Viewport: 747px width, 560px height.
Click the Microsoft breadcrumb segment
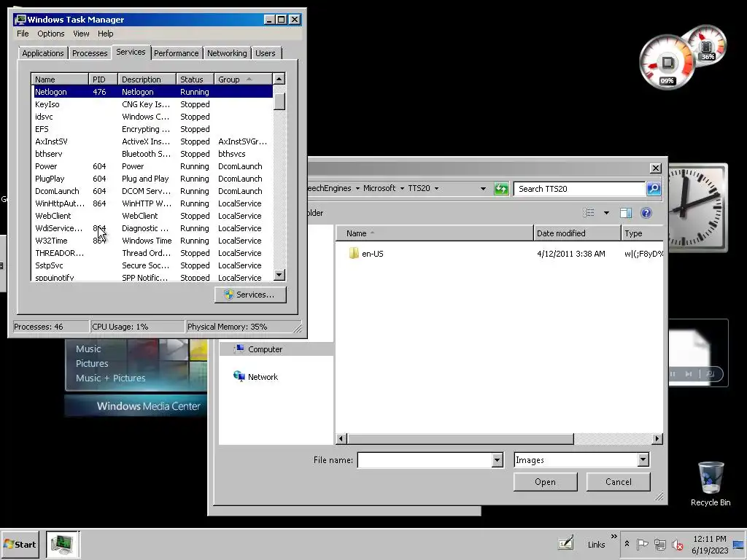[379, 189]
